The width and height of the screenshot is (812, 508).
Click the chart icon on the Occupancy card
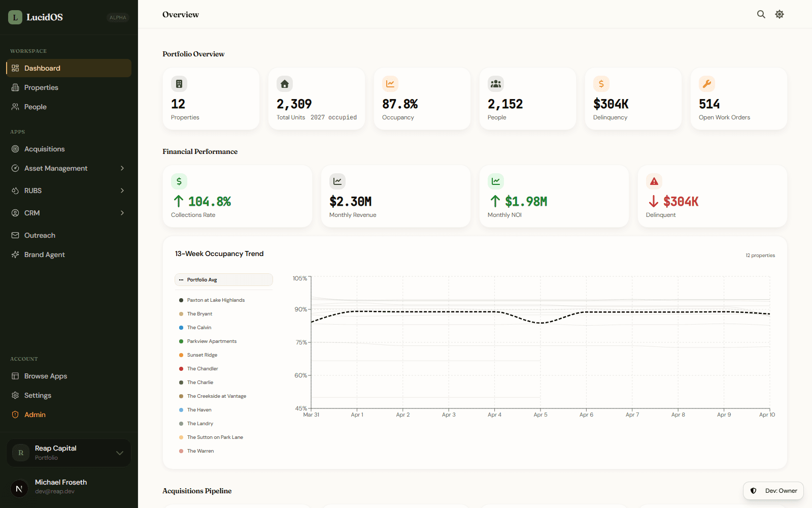(390, 84)
